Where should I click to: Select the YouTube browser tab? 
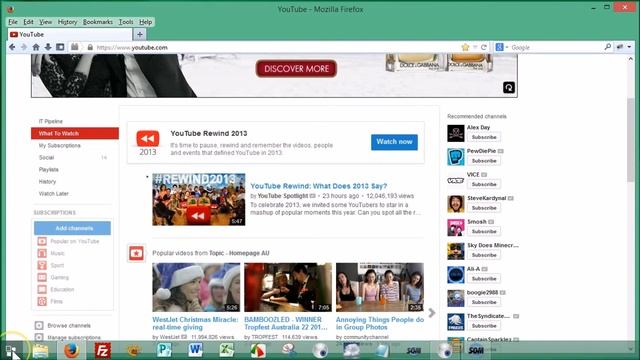click(69, 35)
